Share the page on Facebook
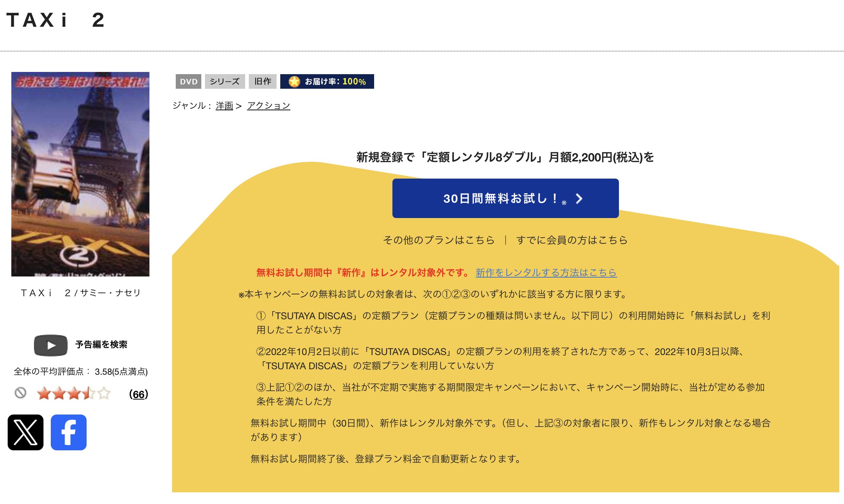 (x=69, y=432)
